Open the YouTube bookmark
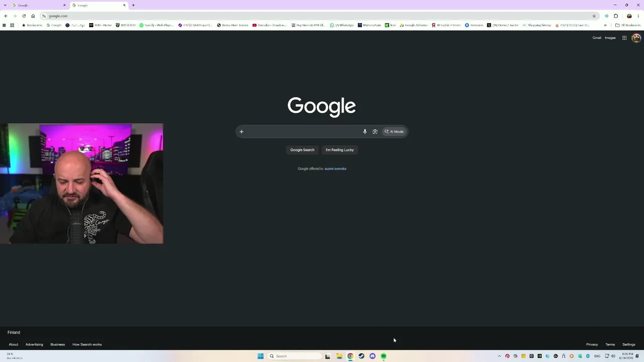The width and height of the screenshot is (644, 362). (x=270, y=25)
